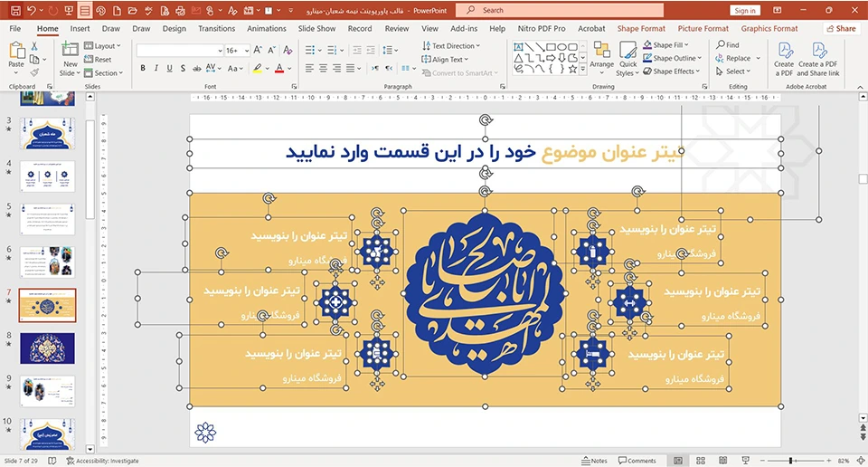The height and width of the screenshot is (467, 868).
Task: Center align the paragraph text
Action: pos(323,68)
